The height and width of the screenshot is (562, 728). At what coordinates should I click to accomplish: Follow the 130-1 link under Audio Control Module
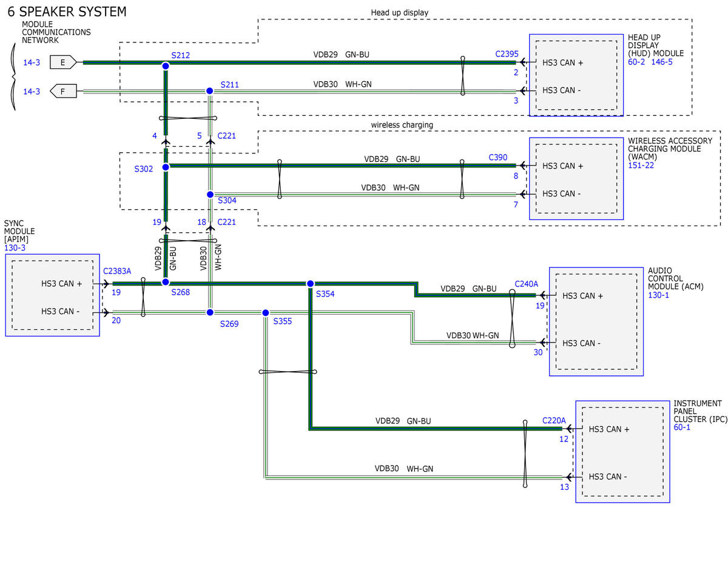tap(658, 295)
